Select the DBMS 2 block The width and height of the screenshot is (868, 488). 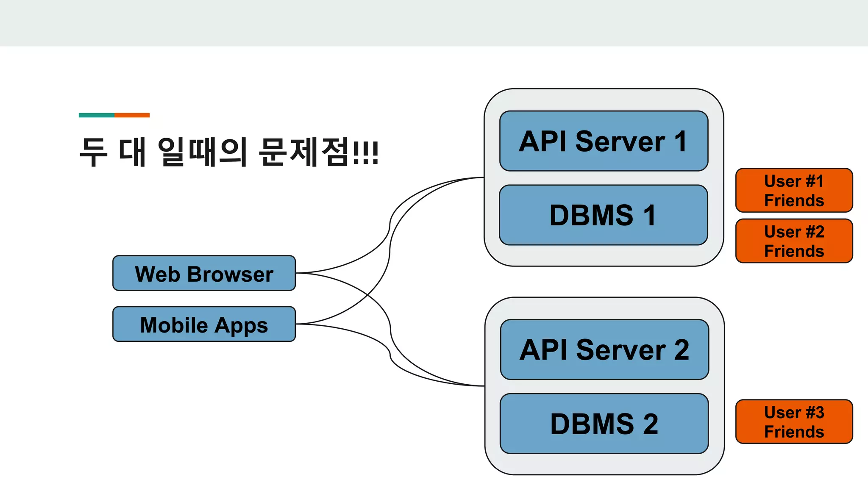click(x=604, y=423)
